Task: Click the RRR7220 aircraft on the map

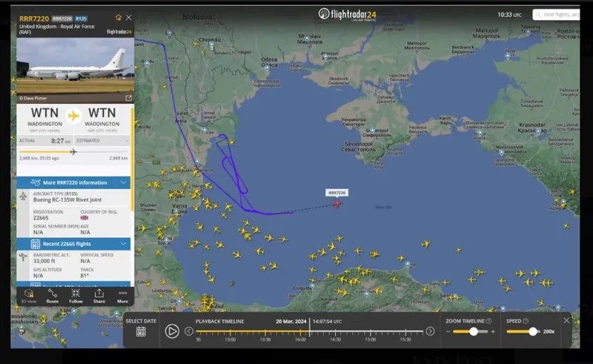Action: tap(337, 203)
